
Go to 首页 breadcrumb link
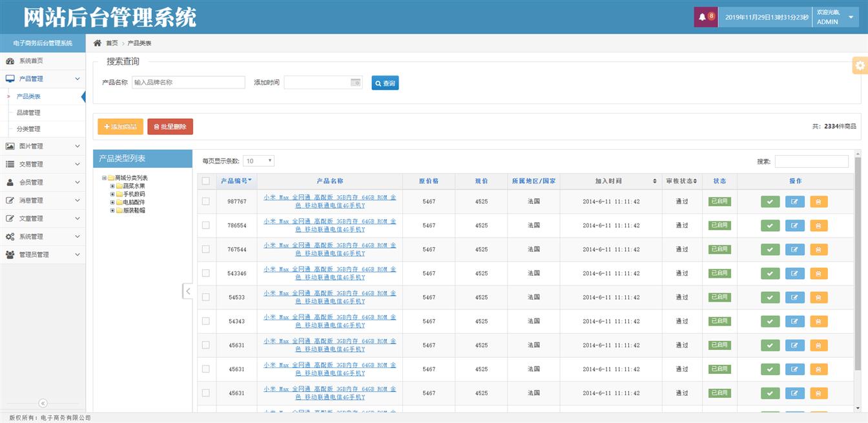pos(112,43)
